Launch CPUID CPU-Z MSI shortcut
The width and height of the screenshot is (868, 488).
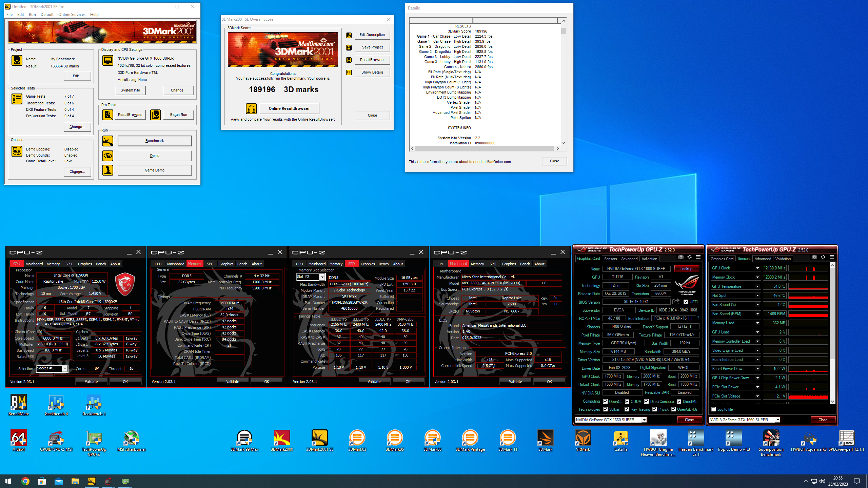(56, 441)
